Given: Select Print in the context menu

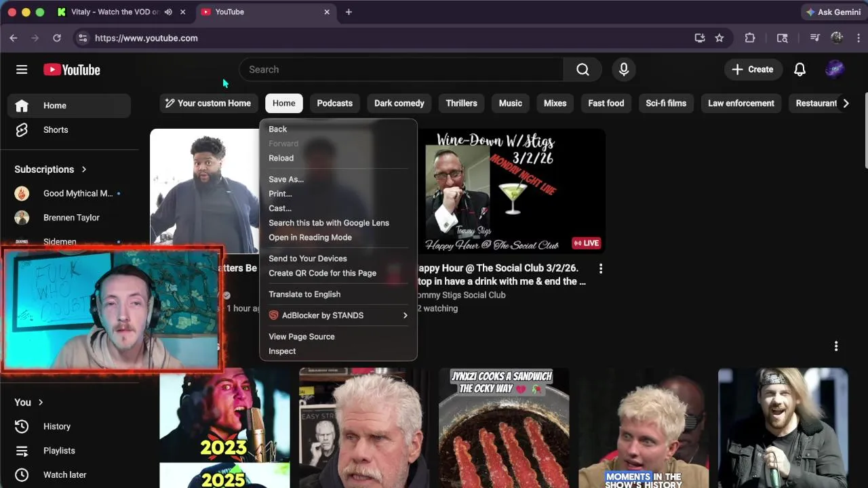Looking at the screenshot, I should [338, 194].
